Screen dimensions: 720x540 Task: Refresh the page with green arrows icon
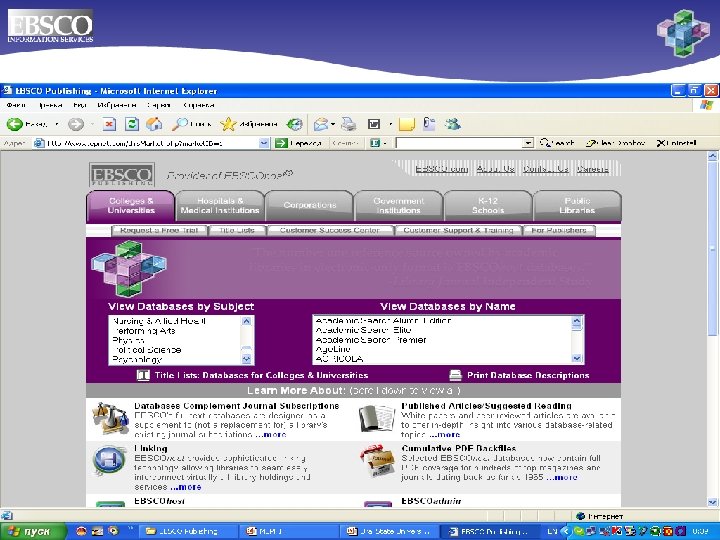pyautogui.click(x=132, y=124)
